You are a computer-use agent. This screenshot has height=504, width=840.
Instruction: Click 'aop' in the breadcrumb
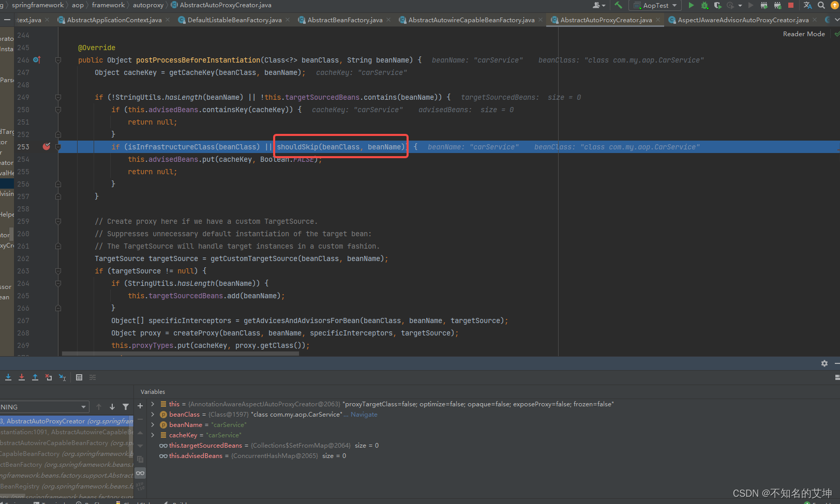[78, 5]
